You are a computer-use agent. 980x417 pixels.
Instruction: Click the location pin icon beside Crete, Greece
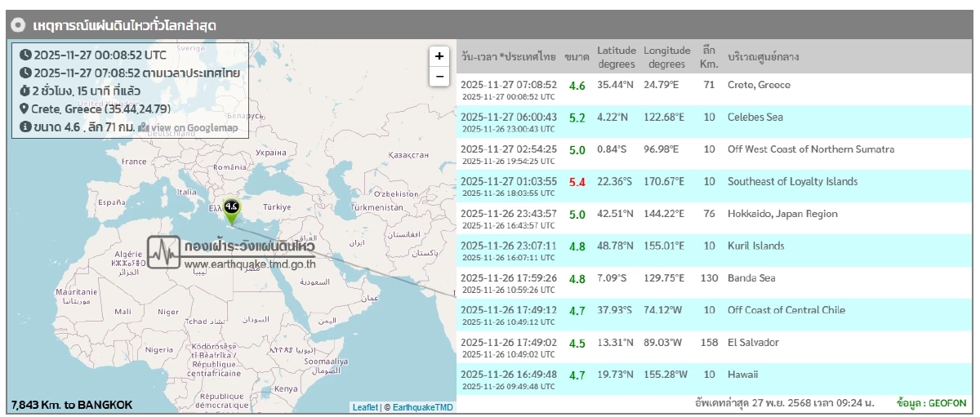(x=25, y=109)
